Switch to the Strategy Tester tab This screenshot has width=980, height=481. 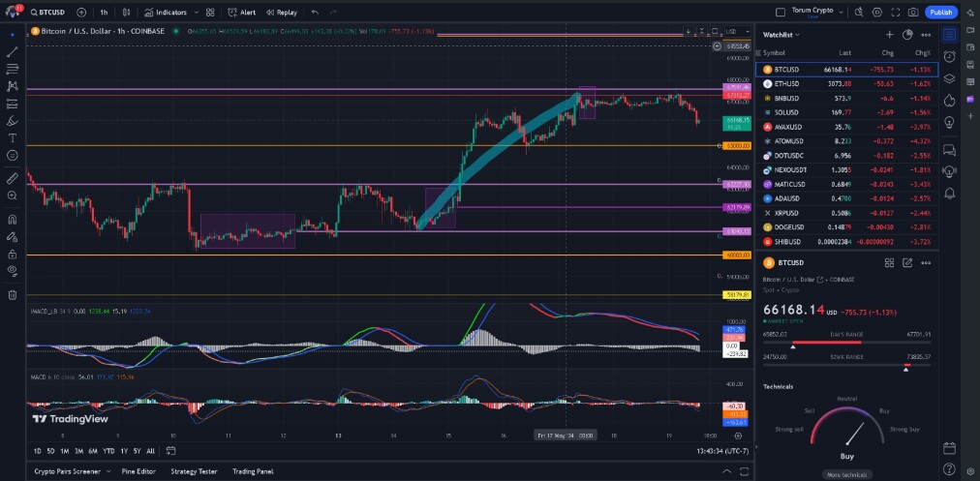coord(194,471)
